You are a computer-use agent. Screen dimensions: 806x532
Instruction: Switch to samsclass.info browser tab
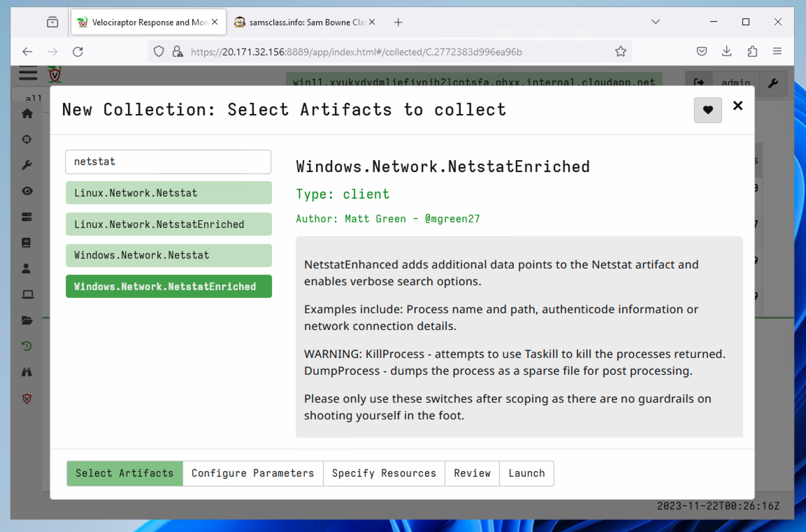(x=300, y=22)
